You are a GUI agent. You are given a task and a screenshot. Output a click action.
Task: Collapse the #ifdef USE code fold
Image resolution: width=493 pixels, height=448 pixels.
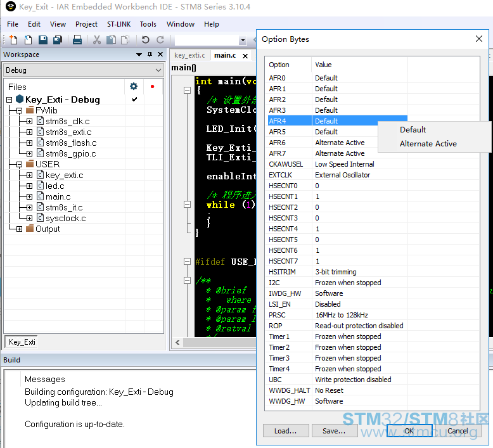[x=187, y=262]
